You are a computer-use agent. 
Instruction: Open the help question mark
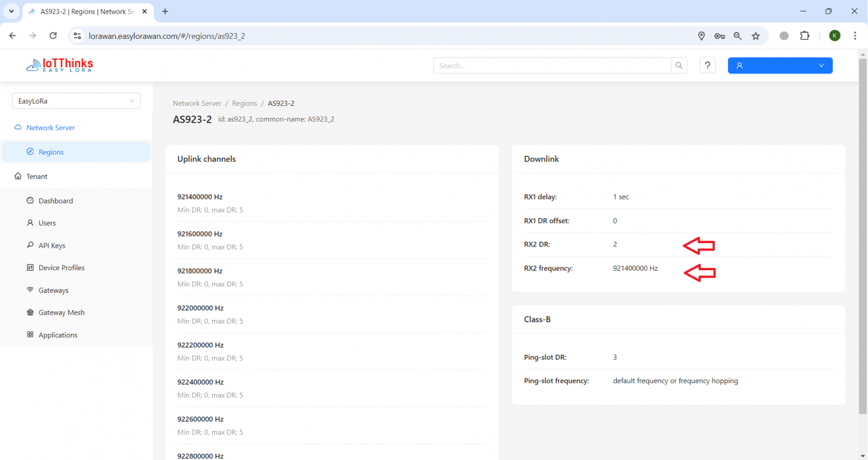tap(707, 65)
